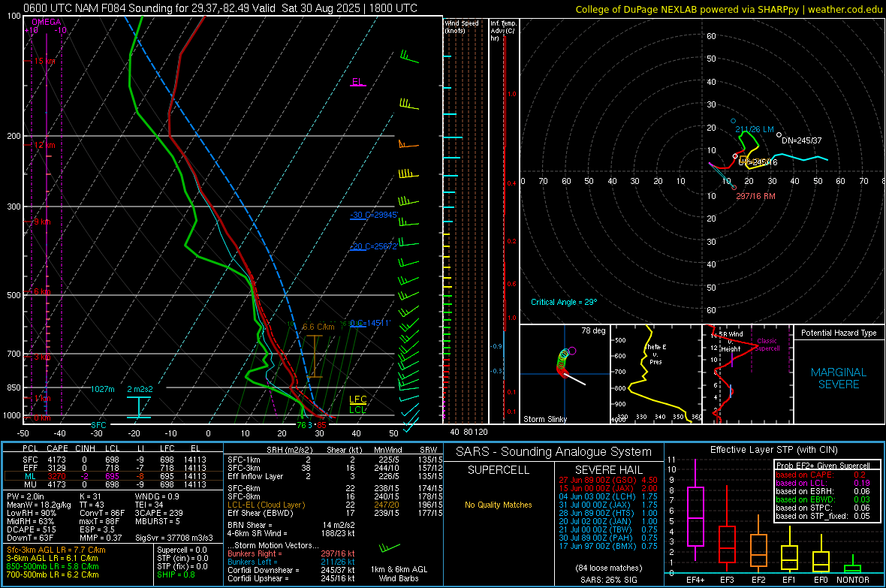Click the orange wind barb near 200 mb
This screenshot has height=588, width=886.
pos(408,145)
